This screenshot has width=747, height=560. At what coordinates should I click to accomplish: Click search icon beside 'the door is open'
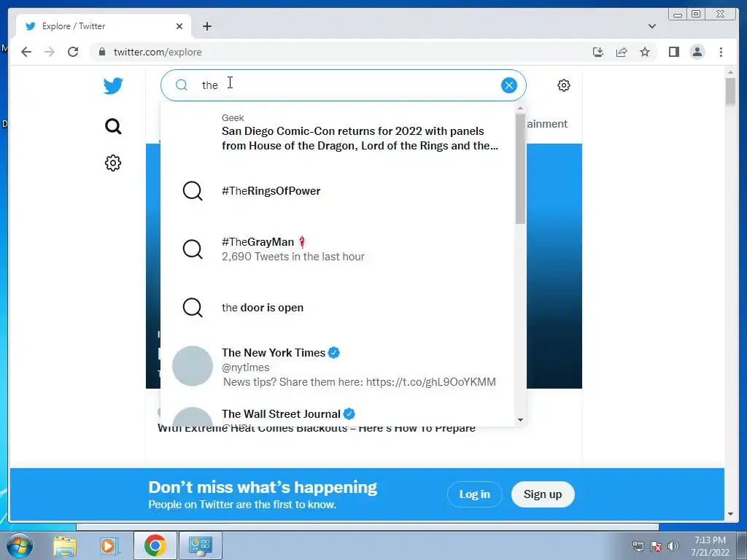click(193, 308)
